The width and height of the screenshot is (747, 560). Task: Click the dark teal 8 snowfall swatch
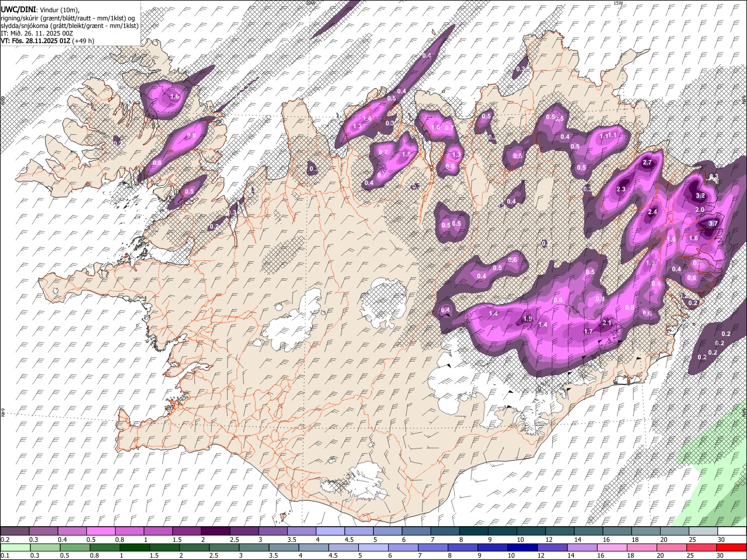473,531
